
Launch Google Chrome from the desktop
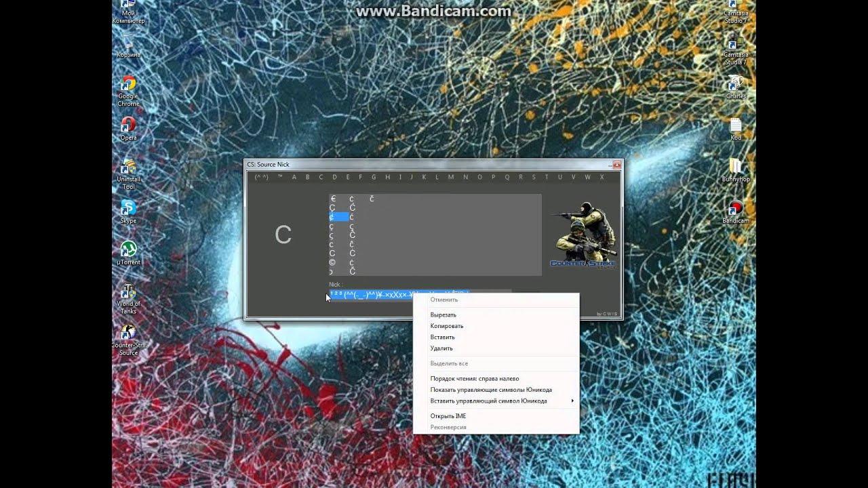point(128,91)
